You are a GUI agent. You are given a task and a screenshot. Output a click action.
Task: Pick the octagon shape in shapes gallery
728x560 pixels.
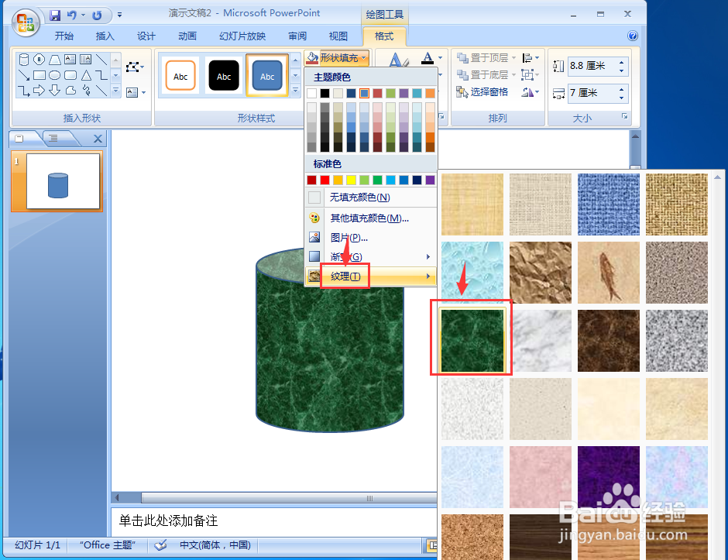click(39, 60)
